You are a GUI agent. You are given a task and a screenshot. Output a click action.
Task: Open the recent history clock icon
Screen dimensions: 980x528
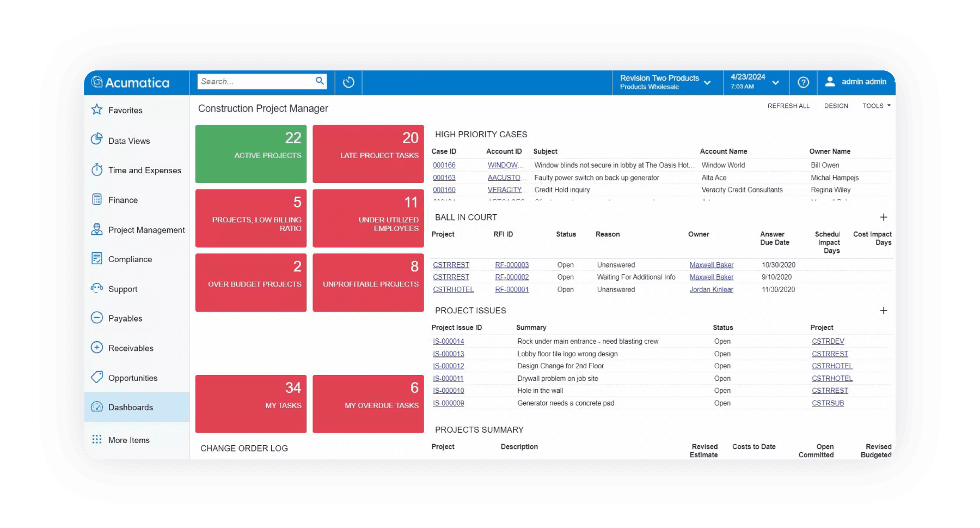(348, 82)
